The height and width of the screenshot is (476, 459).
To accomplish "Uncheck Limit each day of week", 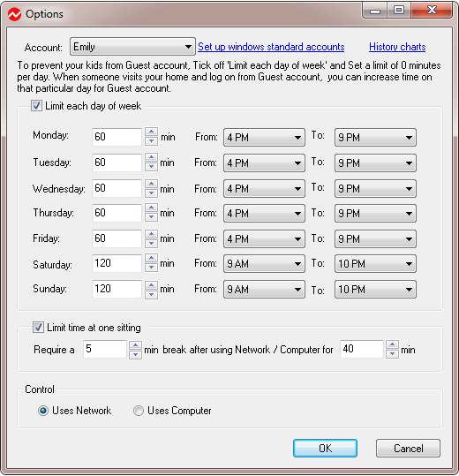I will point(36,106).
